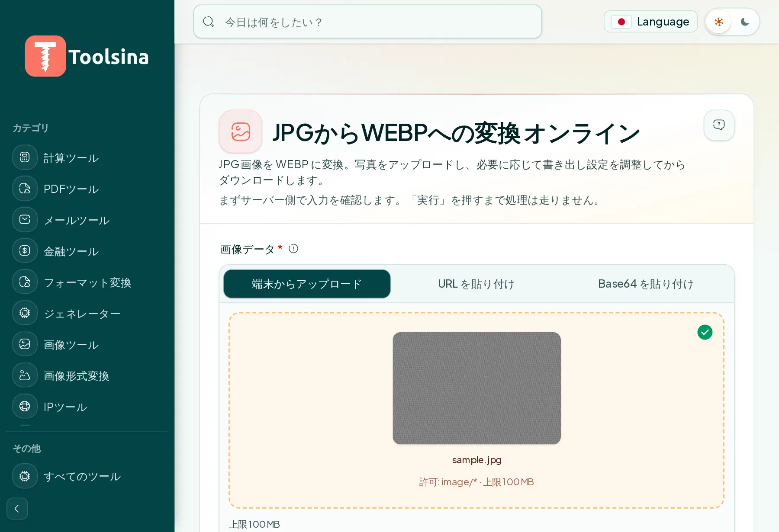Select the 端末からアップロード tab

pos(307,284)
